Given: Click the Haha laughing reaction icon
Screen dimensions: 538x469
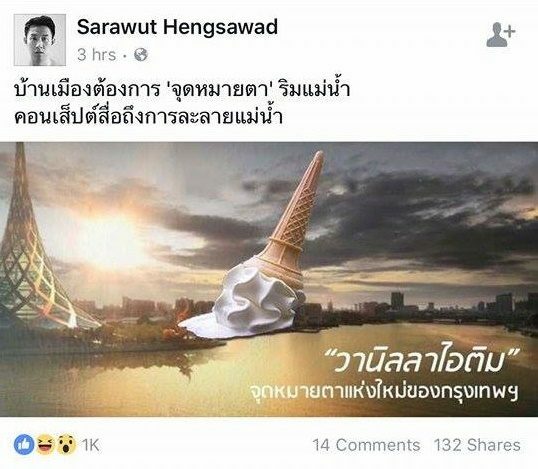Looking at the screenshot, I should coord(45,445).
